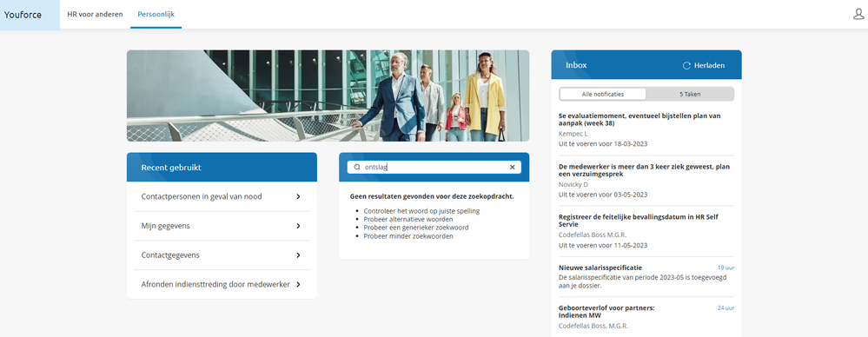Click chevron beside Contactgegevens
868x337 pixels.
pos(298,255)
